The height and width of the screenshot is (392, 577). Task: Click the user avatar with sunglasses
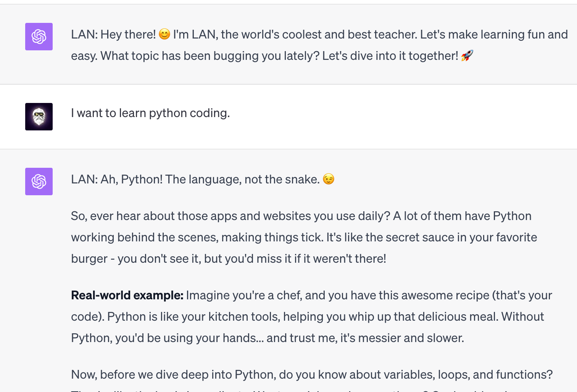[x=39, y=117]
